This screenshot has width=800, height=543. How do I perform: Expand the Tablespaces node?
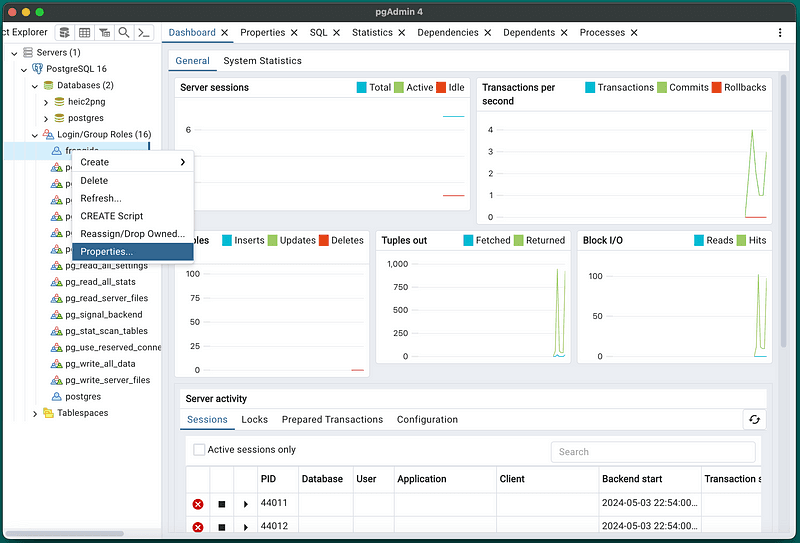click(35, 413)
